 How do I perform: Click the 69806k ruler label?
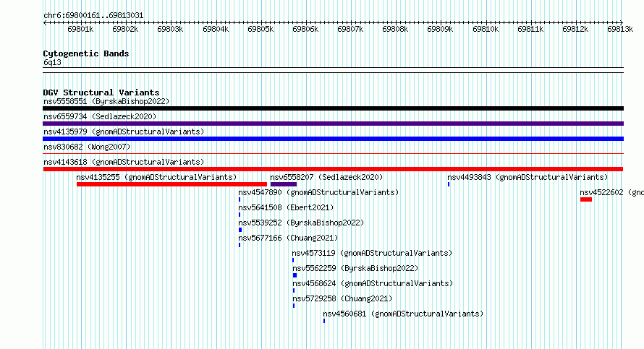point(305,29)
